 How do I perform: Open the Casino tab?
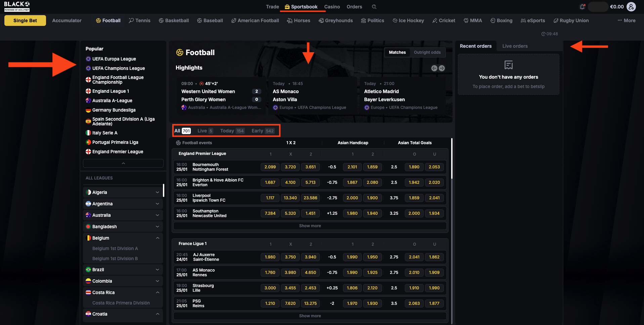pyautogui.click(x=332, y=7)
